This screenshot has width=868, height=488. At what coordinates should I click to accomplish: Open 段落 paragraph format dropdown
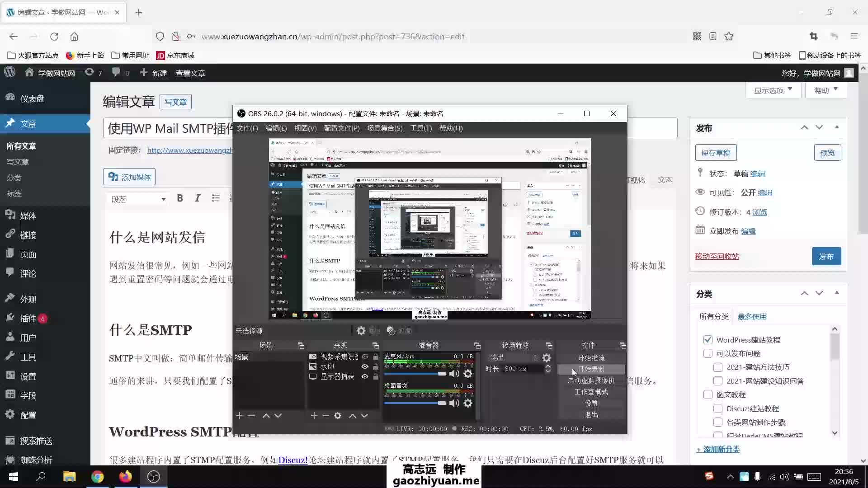click(x=138, y=199)
